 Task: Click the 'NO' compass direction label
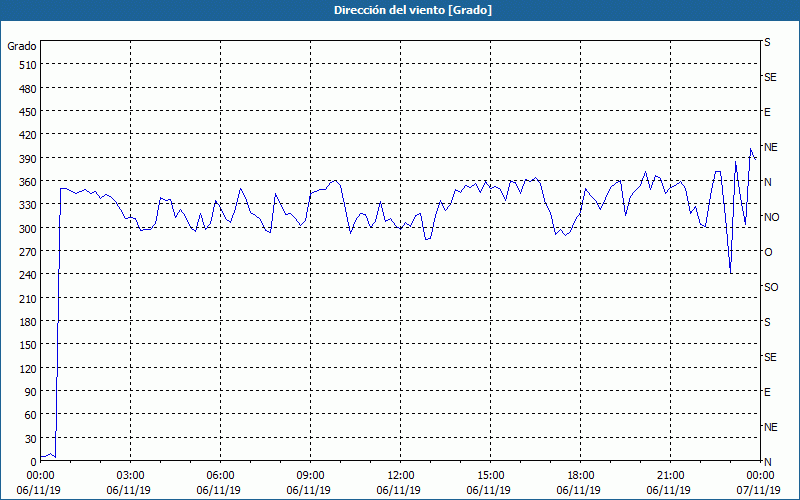pyautogui.click(x=771, y=217)
